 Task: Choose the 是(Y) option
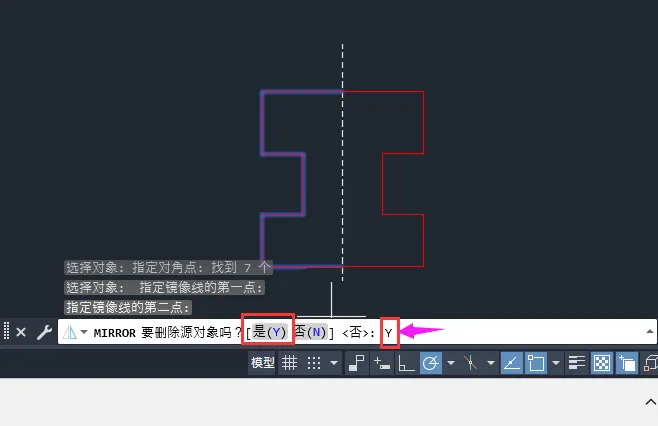[269, 332]
